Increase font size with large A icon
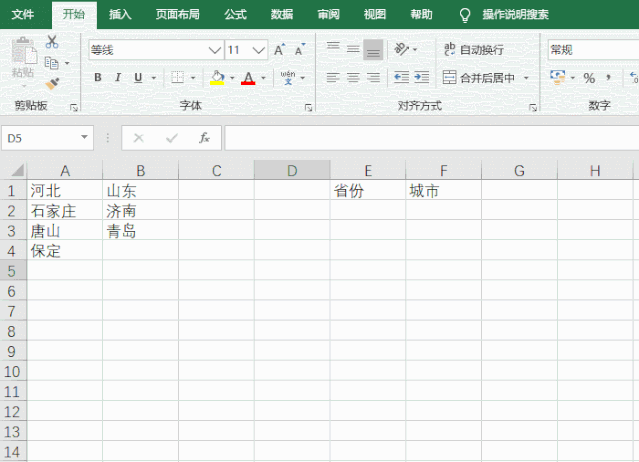Image resolution: width=639 pixels, height=462 pixels. [279, 50]
